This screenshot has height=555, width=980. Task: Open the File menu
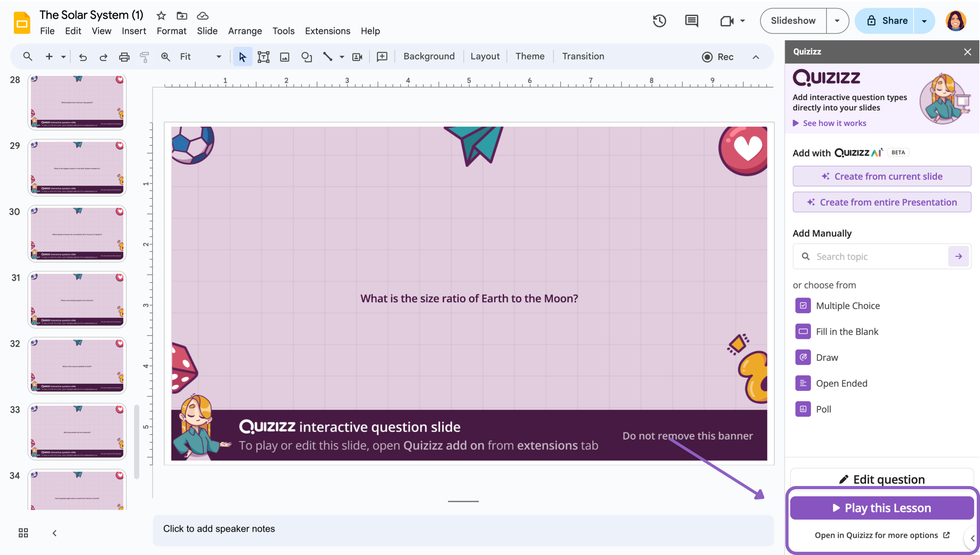[47, 31]
